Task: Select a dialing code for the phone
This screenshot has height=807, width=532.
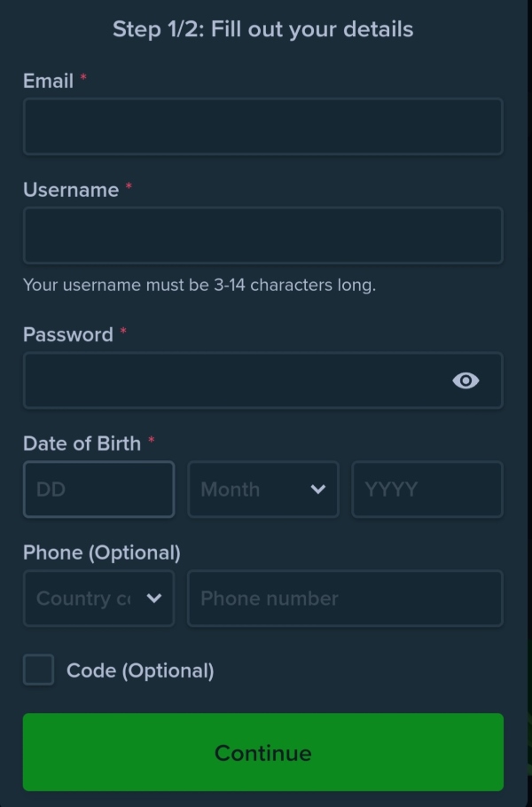Action: pos(98,599)
